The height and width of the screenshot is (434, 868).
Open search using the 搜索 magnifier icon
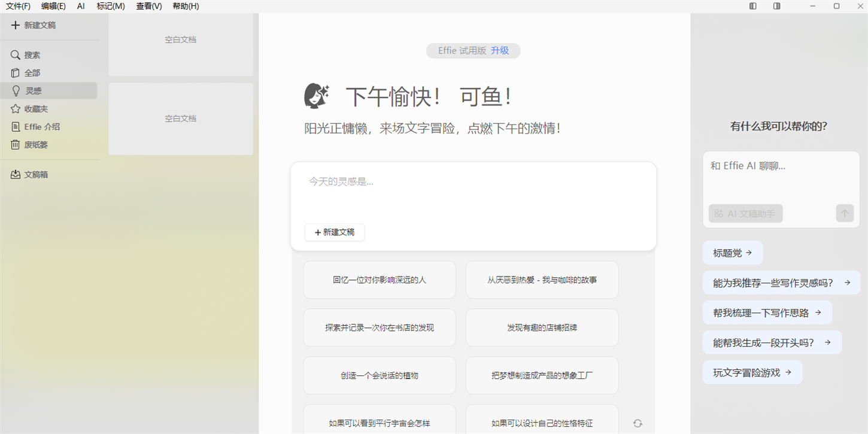click(x=15, y=54)
